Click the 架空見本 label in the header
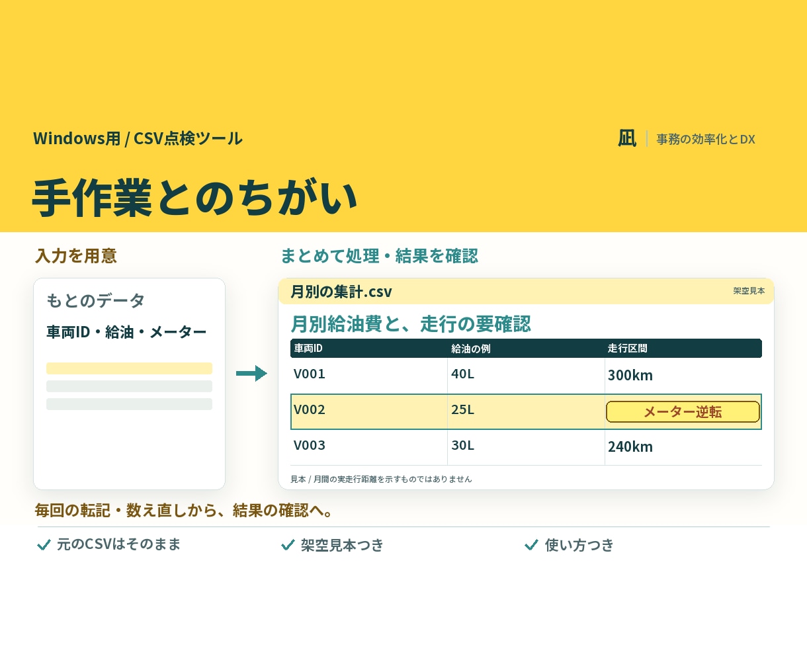 (749, 291)
